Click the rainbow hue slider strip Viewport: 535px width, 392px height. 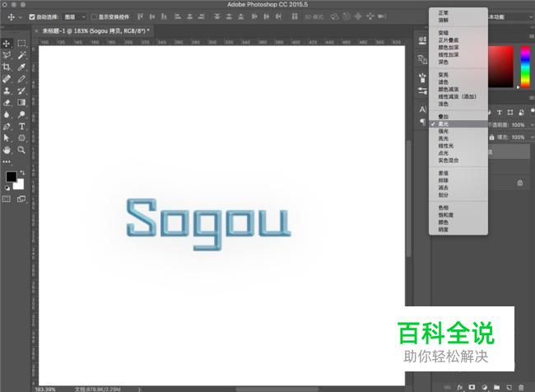[525, 67]
